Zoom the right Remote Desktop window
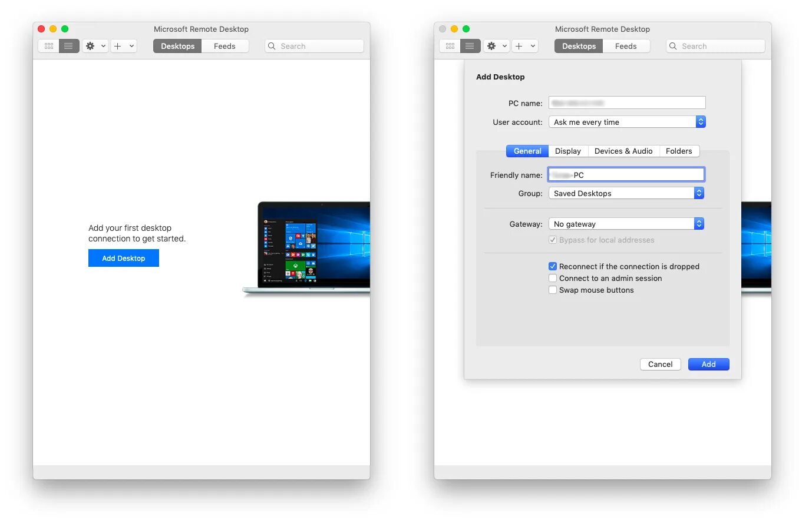Viewport: 812px width, 523px height. (x=466, y=29)
